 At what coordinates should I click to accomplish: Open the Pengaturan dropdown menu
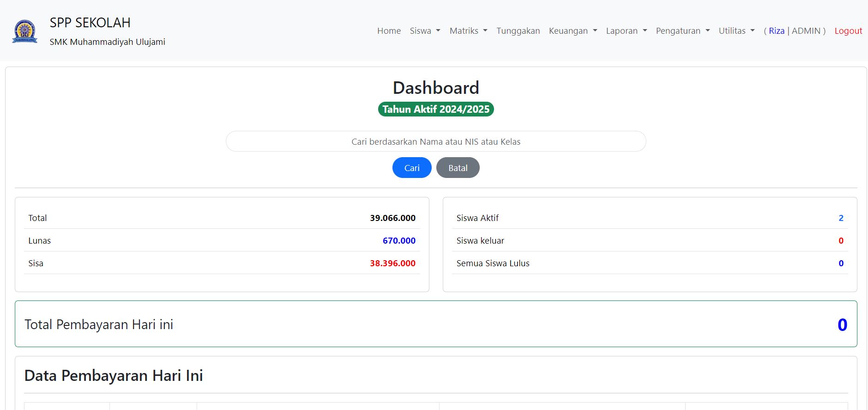682,31
